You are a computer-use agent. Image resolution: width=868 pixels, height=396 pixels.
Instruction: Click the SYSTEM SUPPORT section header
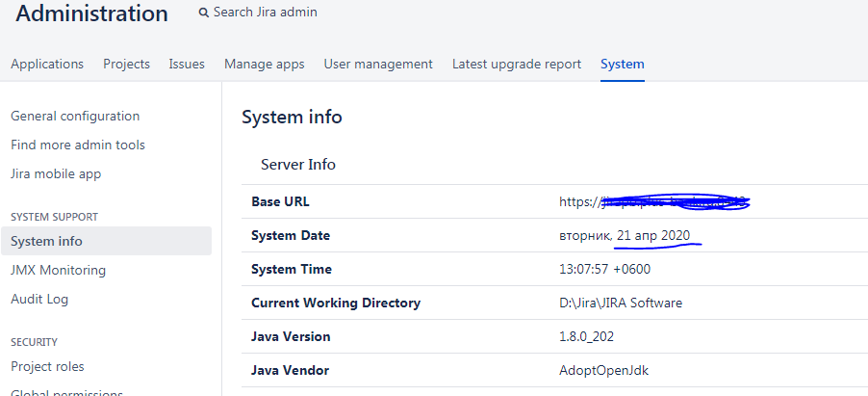coord(54,217)
